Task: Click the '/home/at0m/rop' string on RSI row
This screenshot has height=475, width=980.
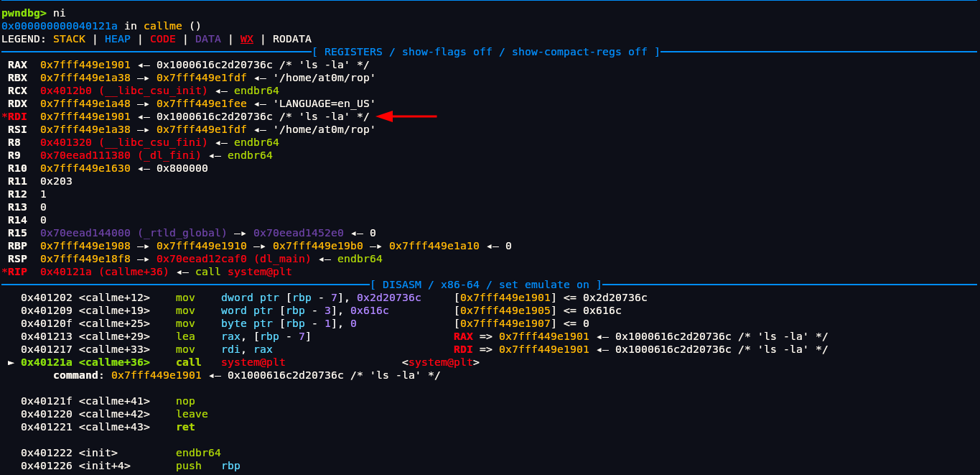Action: (x=324, y=129)
